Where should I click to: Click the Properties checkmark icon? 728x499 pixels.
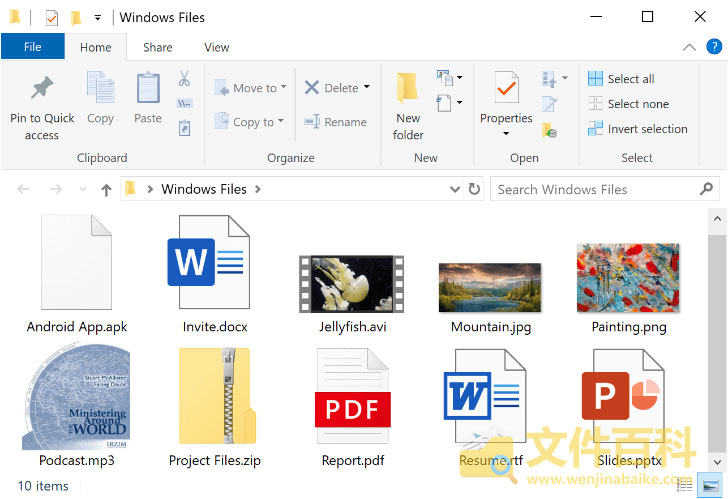(506, 88)
